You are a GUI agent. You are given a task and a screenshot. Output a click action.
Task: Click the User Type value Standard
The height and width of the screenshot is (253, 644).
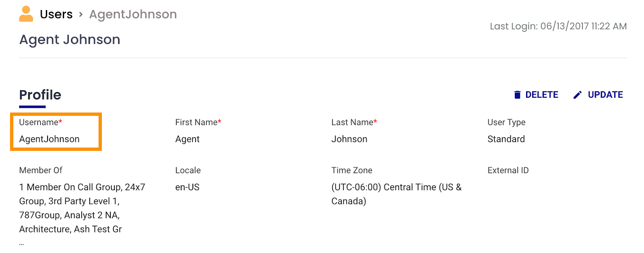506,139
